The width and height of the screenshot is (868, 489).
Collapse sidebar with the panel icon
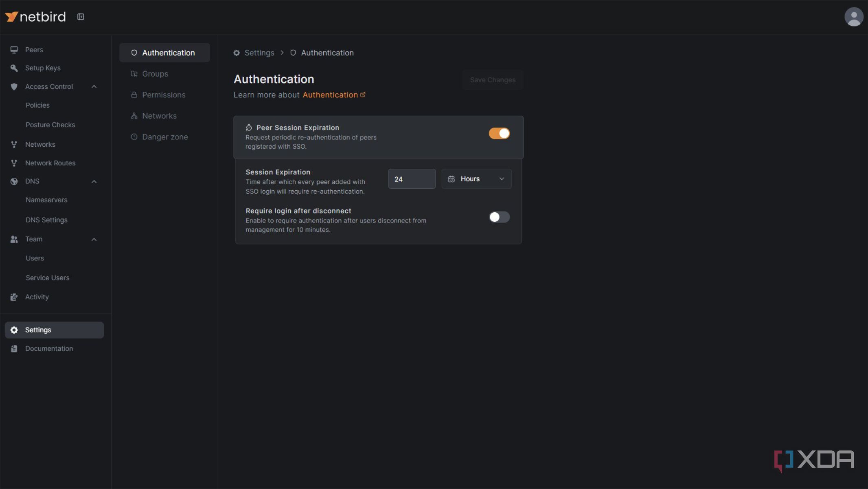pyautogui.click(x=81, y=17)
